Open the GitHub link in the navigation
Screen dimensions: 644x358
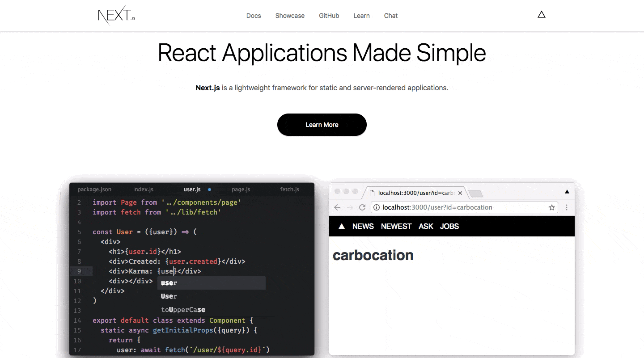tap(329, 16)
